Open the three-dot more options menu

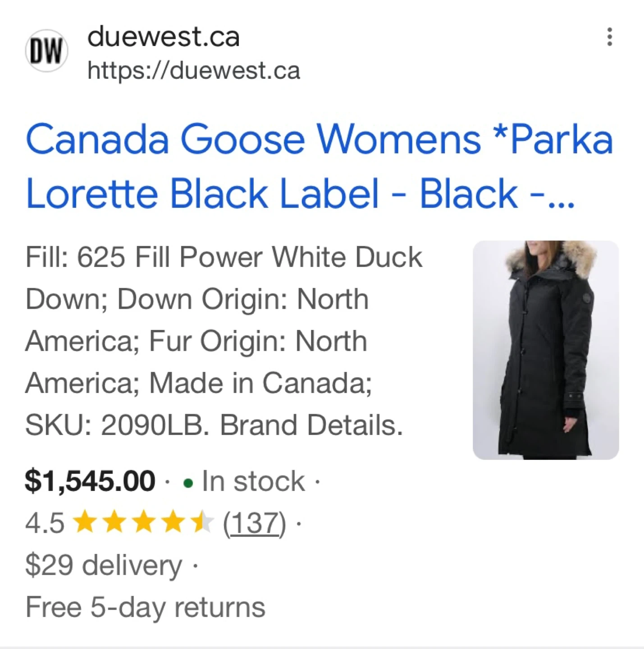click(x=609, y=37)
